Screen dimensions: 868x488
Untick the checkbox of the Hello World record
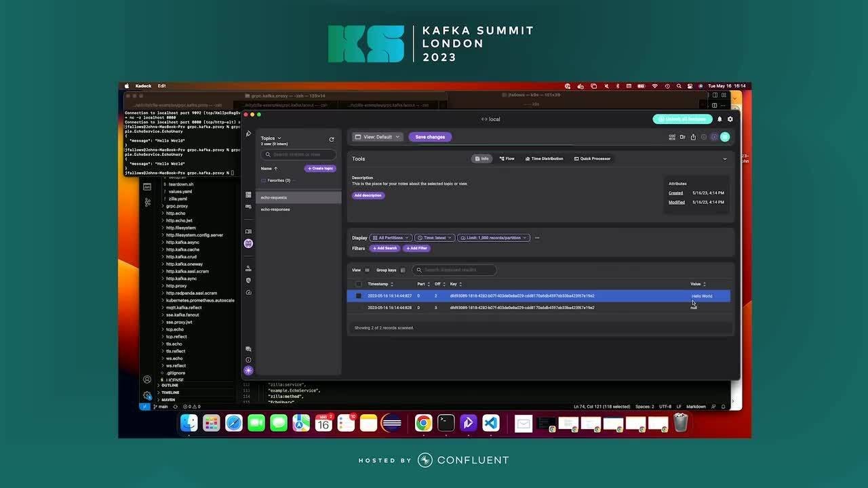(359, 296)
